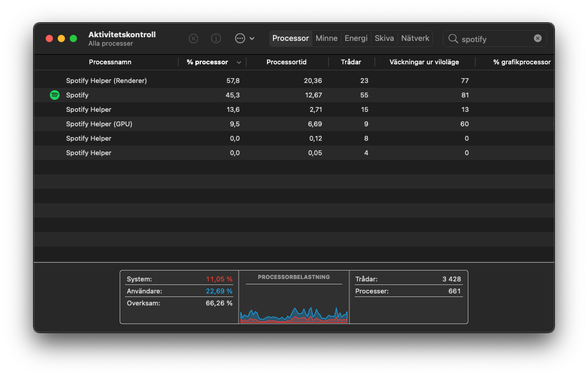Click the Processer total 661

(455, 291)
